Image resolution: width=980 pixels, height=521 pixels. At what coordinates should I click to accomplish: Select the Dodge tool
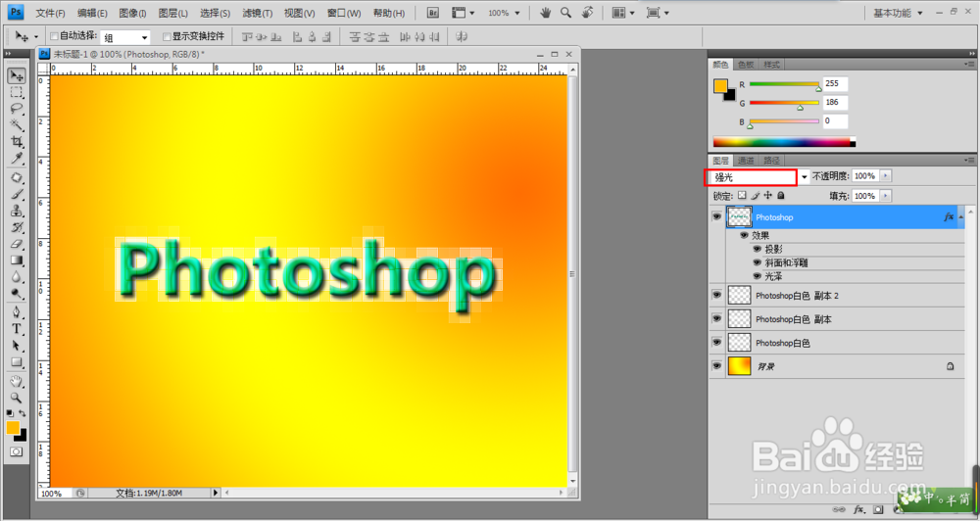17,293
